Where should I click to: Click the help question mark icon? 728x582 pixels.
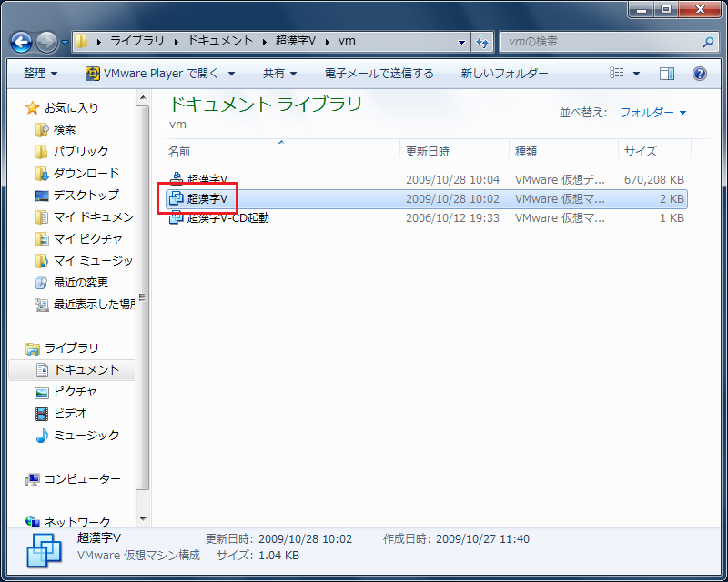699,74
